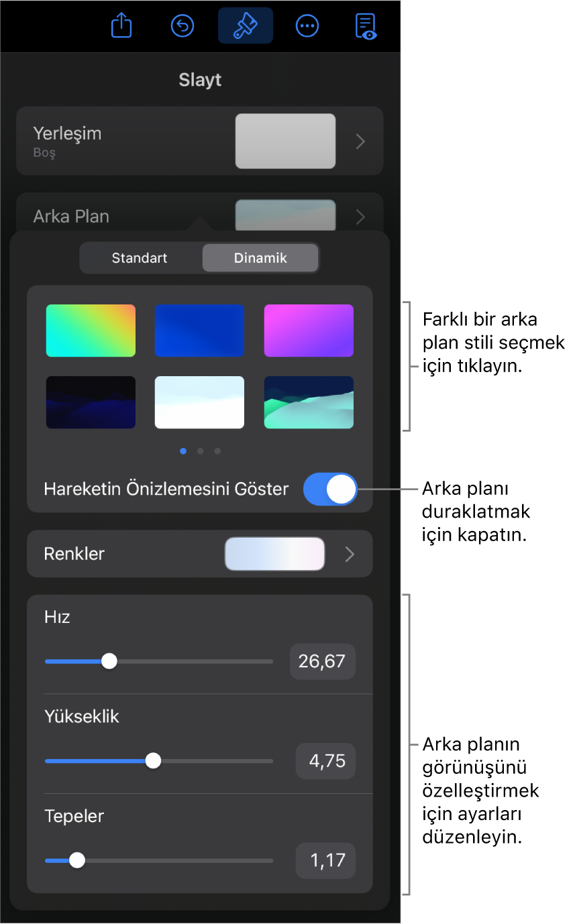Tap the Tepeler label
The width and height of the screenshot is (575, 924).
coord(74,816)
